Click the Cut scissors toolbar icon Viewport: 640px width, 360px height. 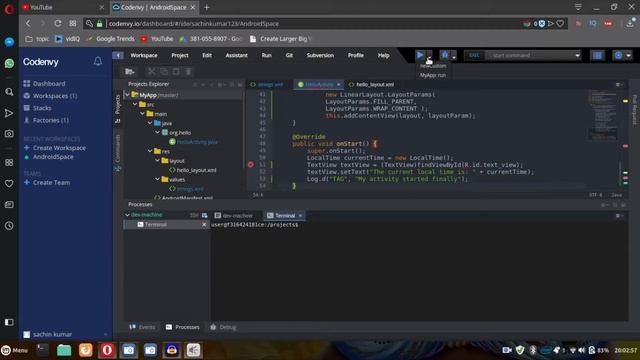[x=151, y=71]
